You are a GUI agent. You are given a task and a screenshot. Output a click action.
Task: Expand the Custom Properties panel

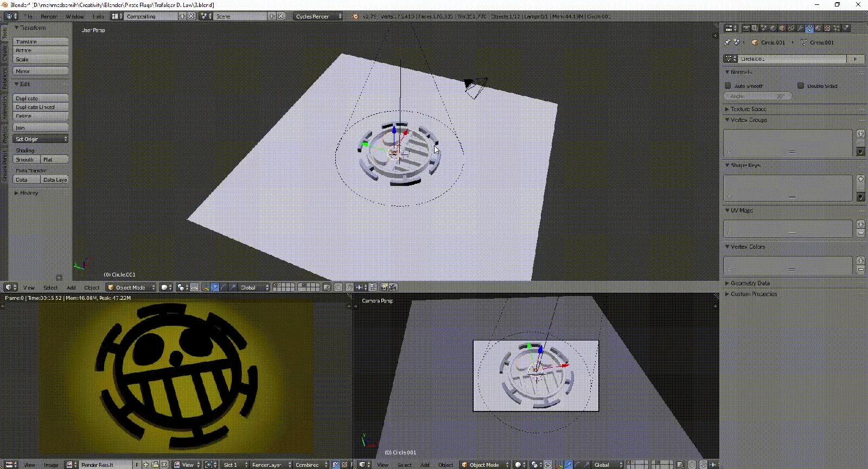point(754,294)
